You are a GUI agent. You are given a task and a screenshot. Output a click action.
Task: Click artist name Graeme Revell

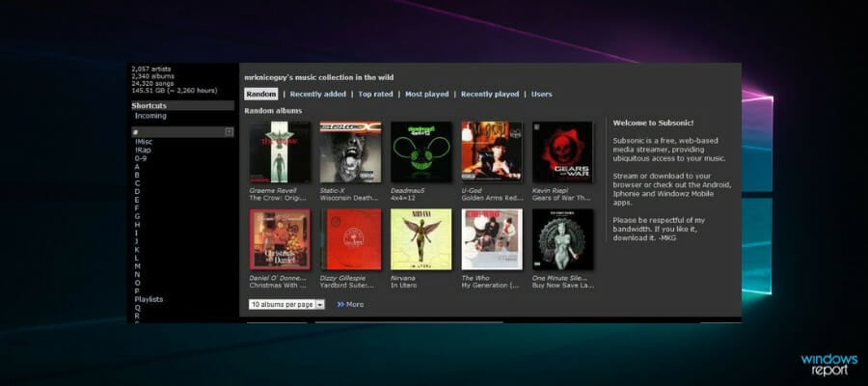[273, 190]
